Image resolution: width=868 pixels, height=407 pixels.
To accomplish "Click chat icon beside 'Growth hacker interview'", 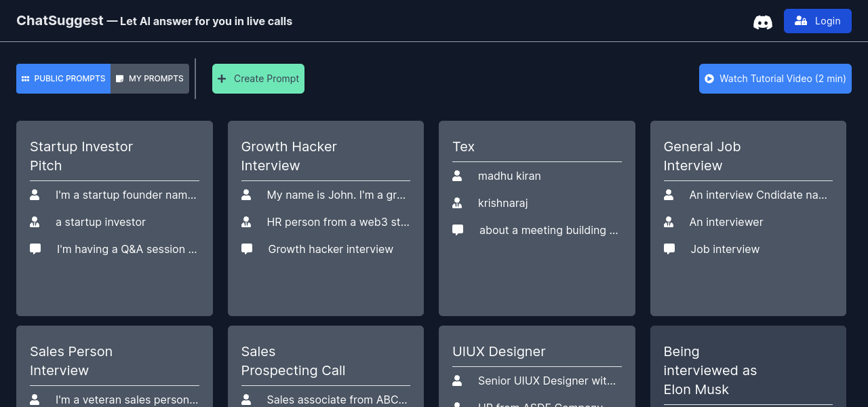I will [247, 249].
